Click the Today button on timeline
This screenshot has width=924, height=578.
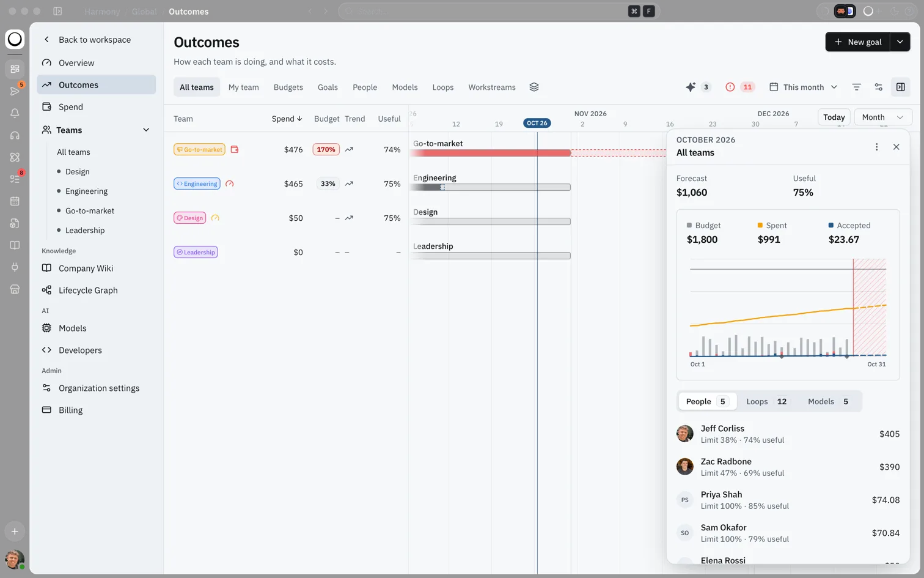834,117
